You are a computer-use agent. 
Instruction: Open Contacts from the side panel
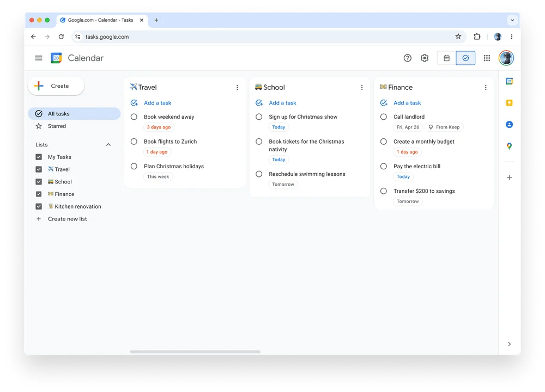point(509,124)
